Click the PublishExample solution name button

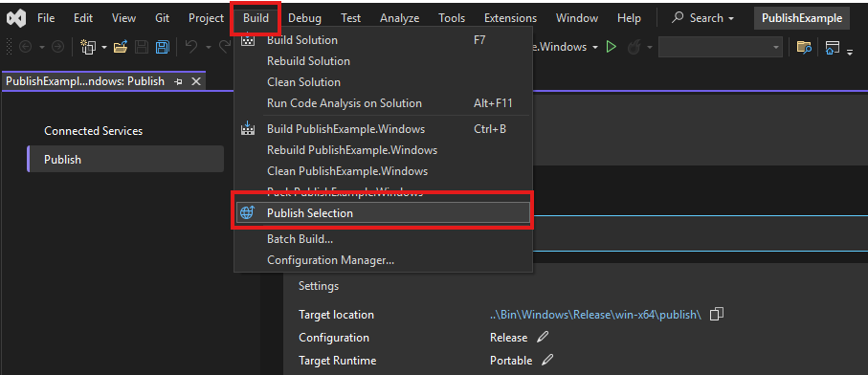click(x=802, y=18)
